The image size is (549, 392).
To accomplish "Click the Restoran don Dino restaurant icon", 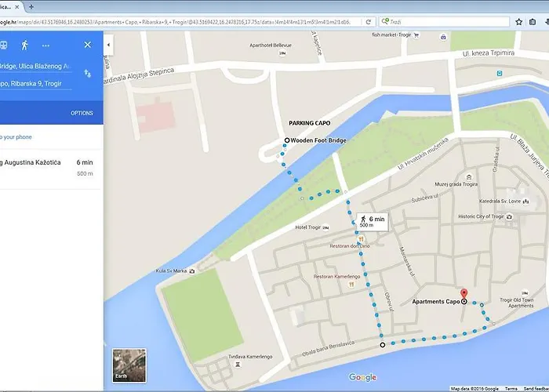I will click(361, 239).
